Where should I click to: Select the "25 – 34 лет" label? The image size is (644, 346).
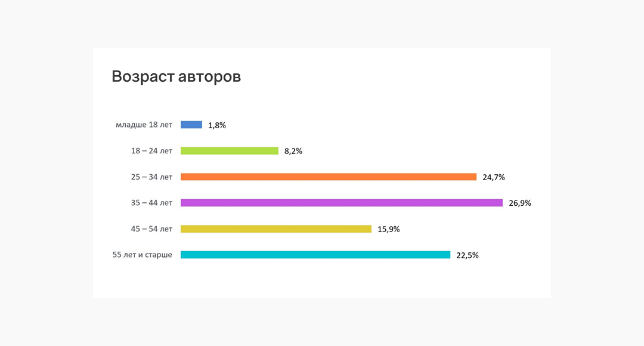pyautogui.click(x=151, y=177)
